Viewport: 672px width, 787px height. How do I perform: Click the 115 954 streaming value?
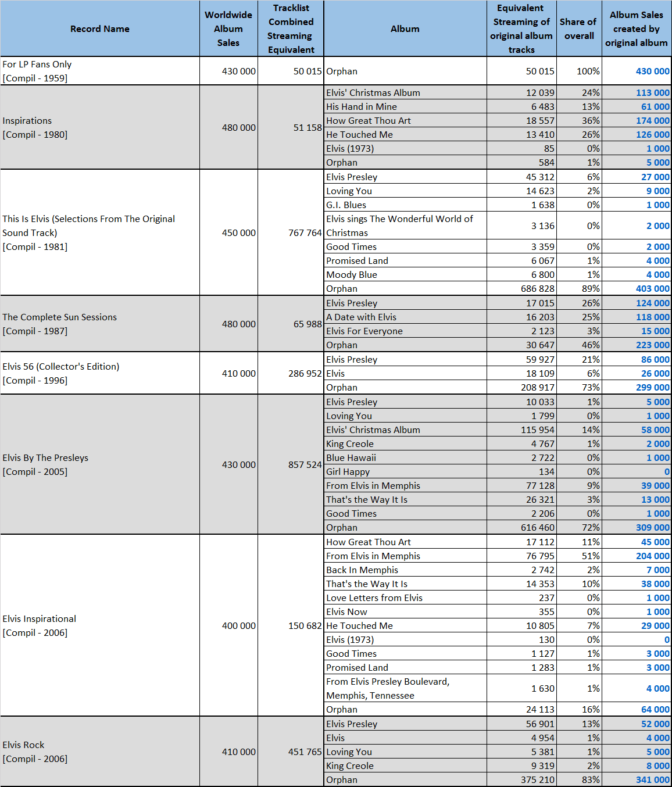pyautogui.click(x=521, y=430)
